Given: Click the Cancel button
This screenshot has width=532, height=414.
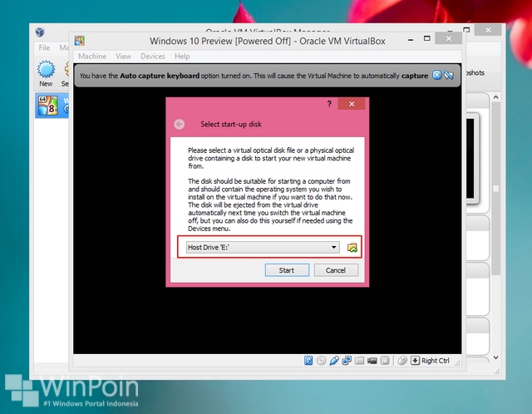Looking at the screenshot, I should [x=336, y=270].
